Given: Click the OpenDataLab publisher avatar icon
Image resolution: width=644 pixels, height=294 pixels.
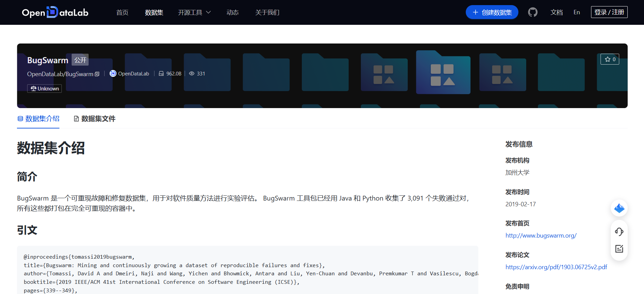Looking at the screenshot, I should click(113, 73).
